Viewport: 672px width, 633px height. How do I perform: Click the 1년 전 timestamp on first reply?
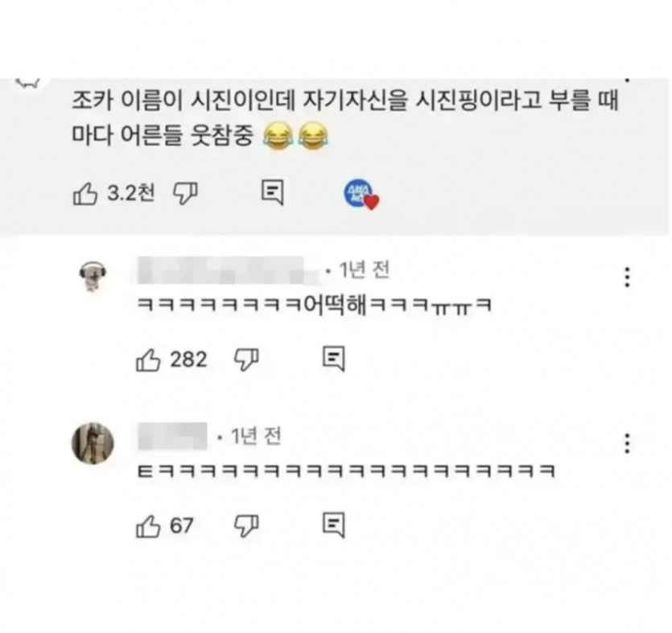(365, 270)
